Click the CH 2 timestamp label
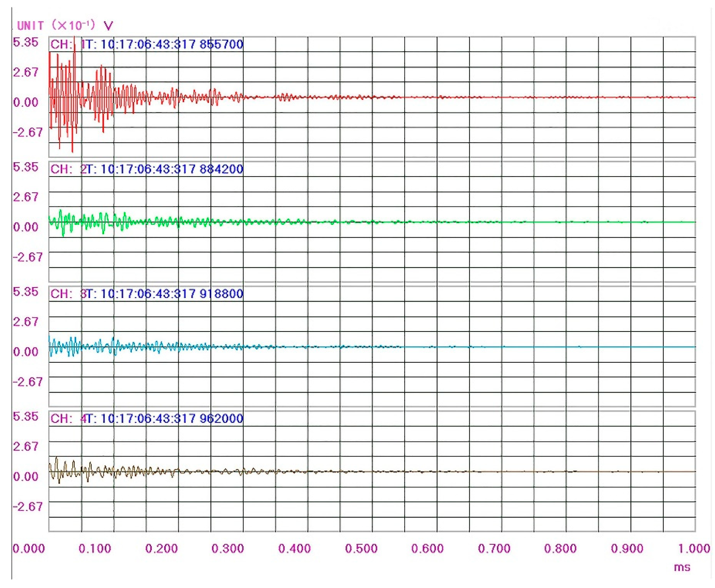Viewport: 715px width, 588px height. [x=147, y=169]
